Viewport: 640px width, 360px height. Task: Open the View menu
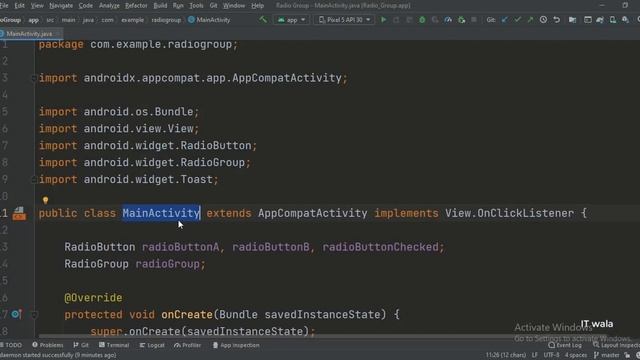(x=37, y=6)
